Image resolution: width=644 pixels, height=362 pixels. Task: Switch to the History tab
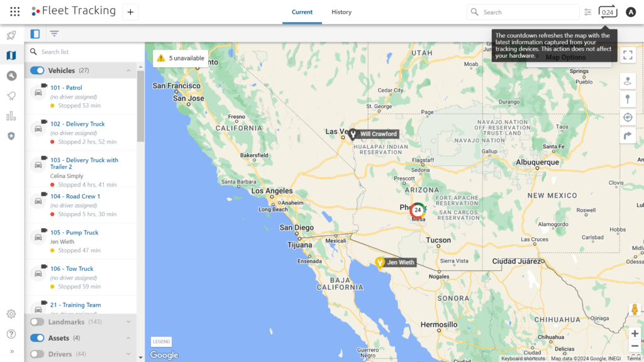coord(341,12)
